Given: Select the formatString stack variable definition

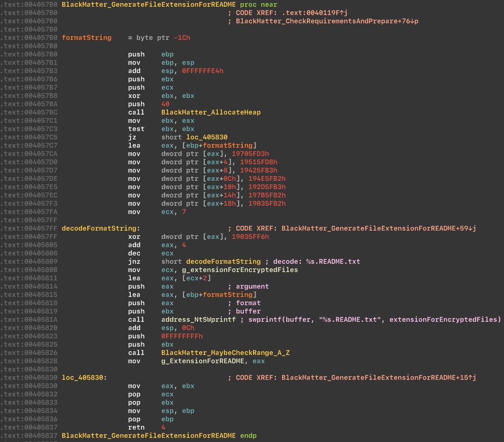Looking at the screenshot, I should [86, 38].
